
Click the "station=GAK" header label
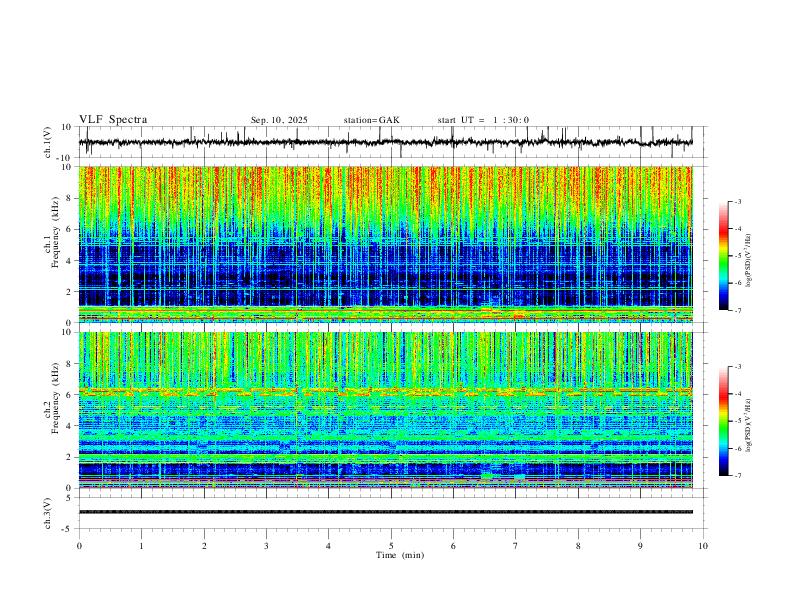click(x=371, y=120)
